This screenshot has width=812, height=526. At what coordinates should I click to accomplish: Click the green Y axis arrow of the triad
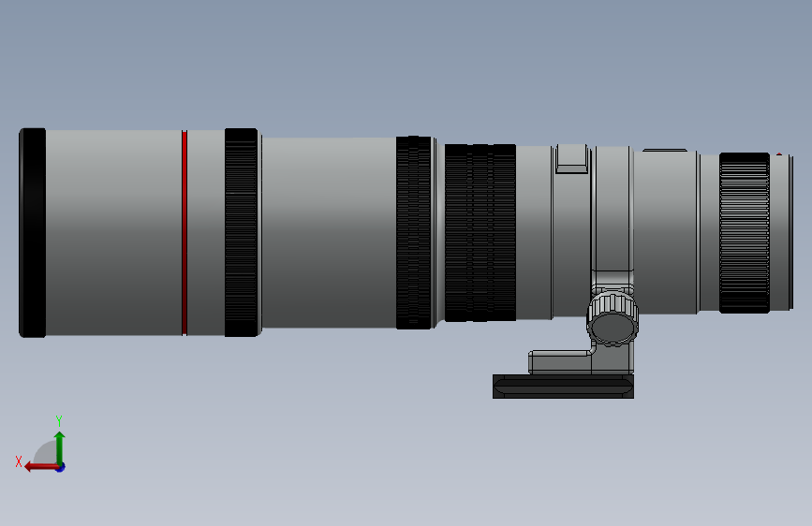(60, 447)
